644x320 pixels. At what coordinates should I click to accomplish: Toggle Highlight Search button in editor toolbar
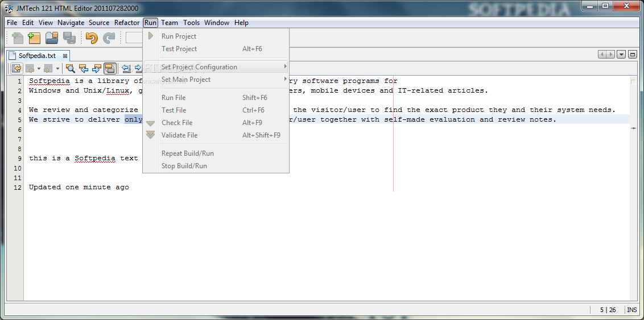click(x=110, y=68)
